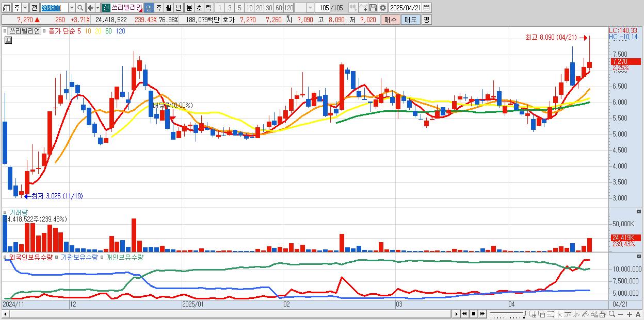Choose the 5 interval button
This screenshot has height=320, width=644.
pos(239,8)
